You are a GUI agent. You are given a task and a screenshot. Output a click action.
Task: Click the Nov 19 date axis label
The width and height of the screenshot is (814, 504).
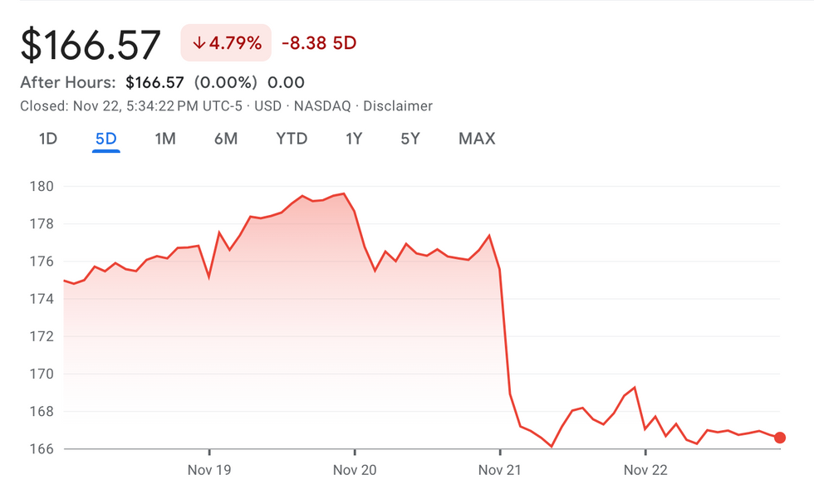(x=208, y=470)
